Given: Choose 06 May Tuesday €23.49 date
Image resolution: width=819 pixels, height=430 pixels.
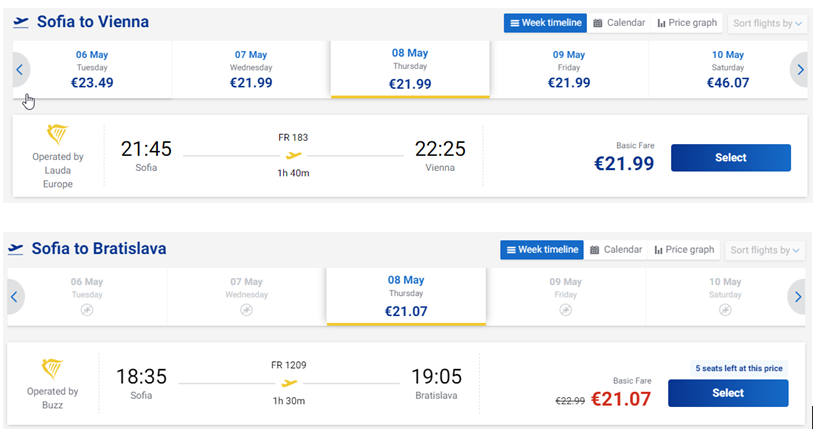Looking at the screenshot, I should click(92, 69).
